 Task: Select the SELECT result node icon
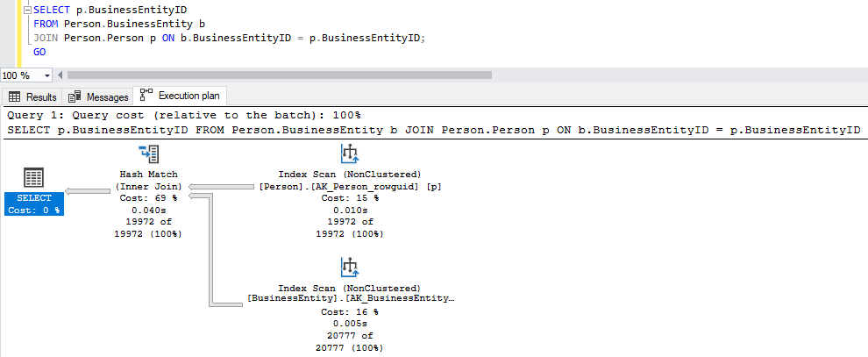coord(33,178)
